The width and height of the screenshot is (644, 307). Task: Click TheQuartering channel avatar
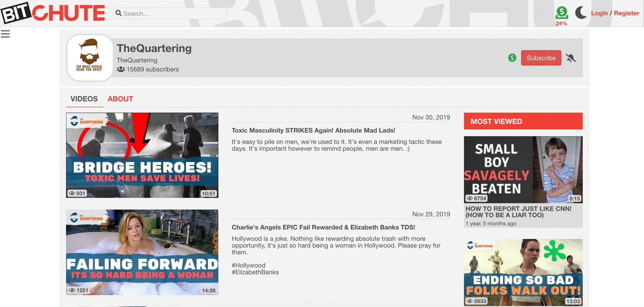pyautogui.click(x=90, y=58)
